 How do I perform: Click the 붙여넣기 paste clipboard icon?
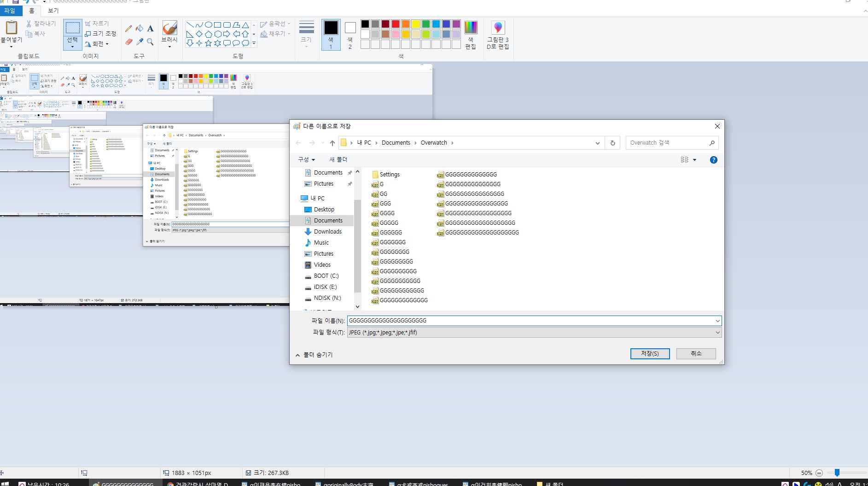pos(12,28)
